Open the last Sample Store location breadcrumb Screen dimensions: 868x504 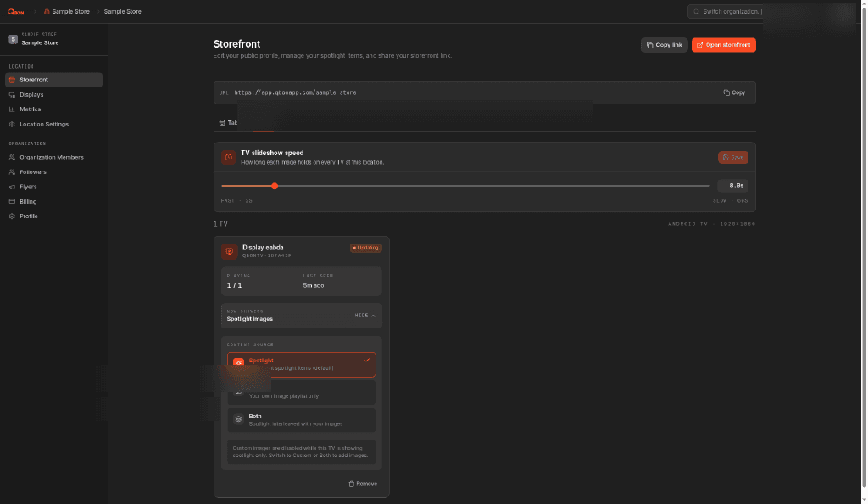pyautogui.click(x=122, y=12)
